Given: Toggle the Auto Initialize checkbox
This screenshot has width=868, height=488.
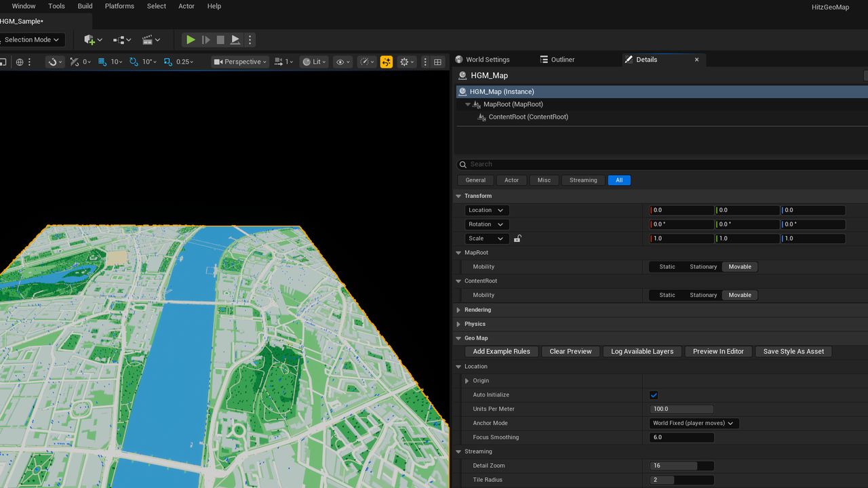Looking at the screenshot, I should pos(654,395).
